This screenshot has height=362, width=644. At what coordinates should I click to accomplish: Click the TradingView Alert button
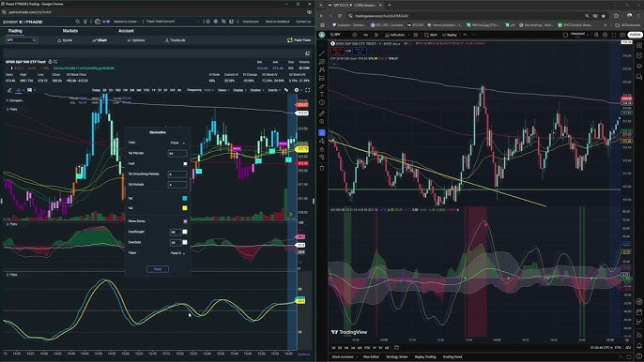point(430,35)
